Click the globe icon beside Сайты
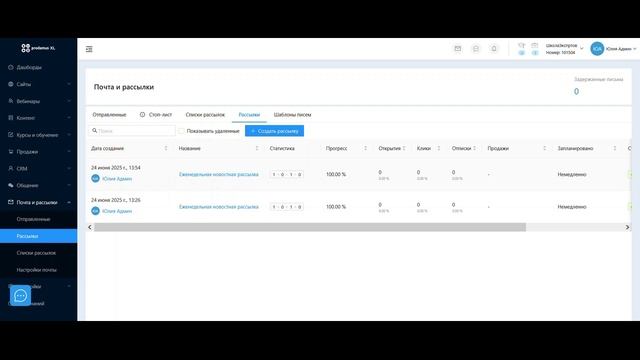Image resolution: width=640 pixels, height=360 pixels. (x=11, y=84)
